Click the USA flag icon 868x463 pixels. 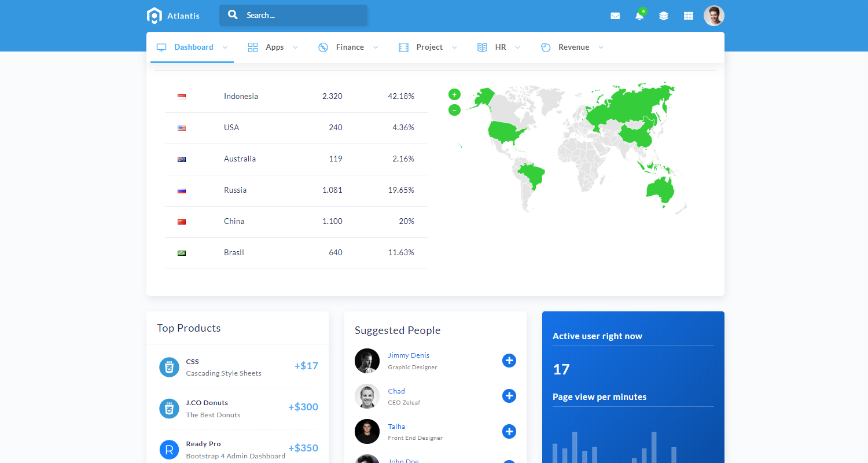182,128
